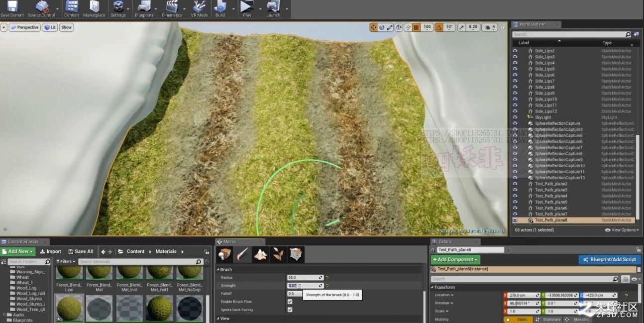The height and width of the screenshot is (323, 644).
Task: Toggle visibility of Test_Path_plane8
Action: point(515,220)
